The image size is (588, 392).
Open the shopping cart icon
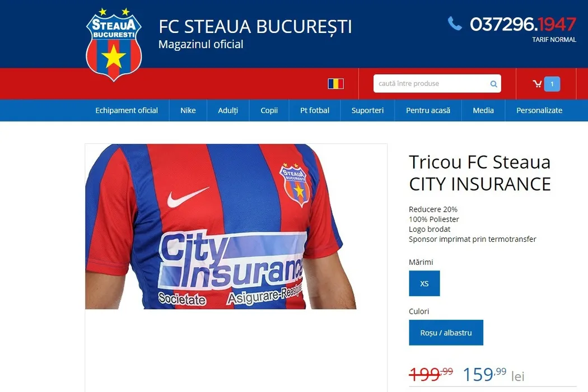[x=538, y=84]
